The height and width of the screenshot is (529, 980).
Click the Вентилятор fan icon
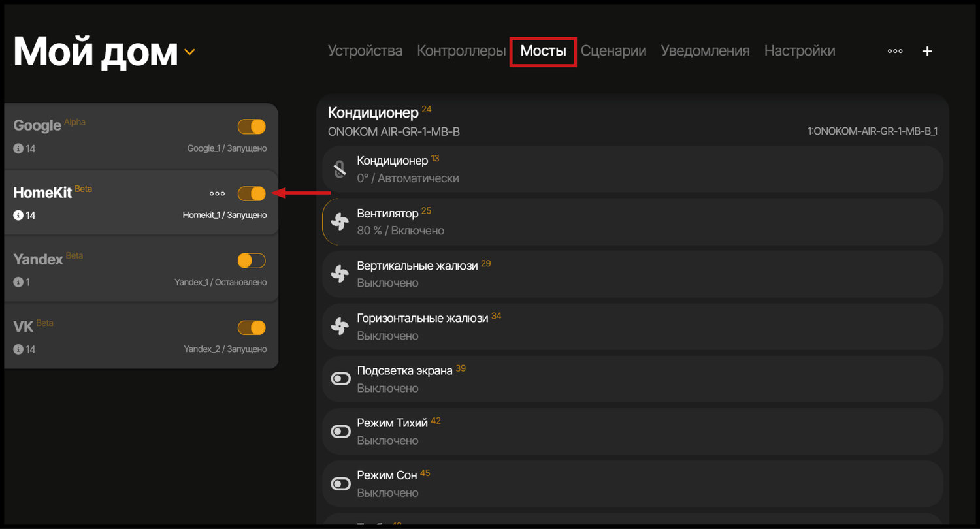[x=340, y=222]
